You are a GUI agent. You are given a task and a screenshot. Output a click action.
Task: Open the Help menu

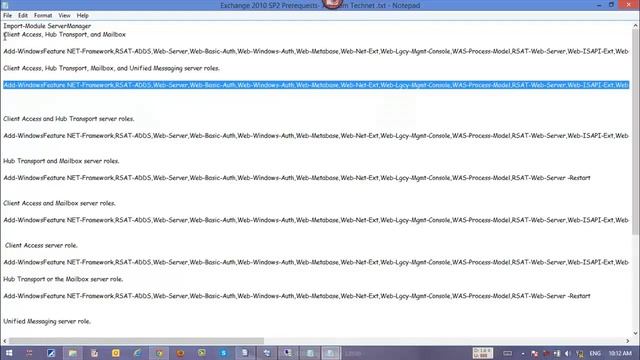tap(82, 16)
